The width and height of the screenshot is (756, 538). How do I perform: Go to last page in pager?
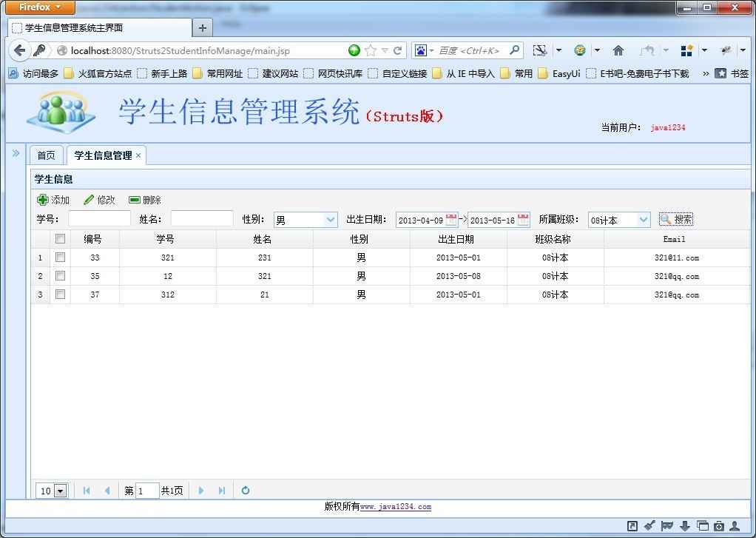tap(221, 491)
